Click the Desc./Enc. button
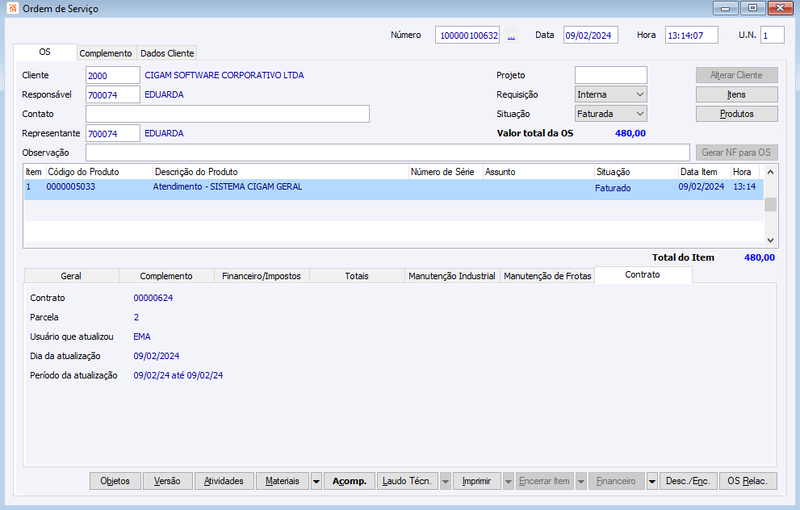800x510 pixels. pyautogui.click(x=688, y=481)
